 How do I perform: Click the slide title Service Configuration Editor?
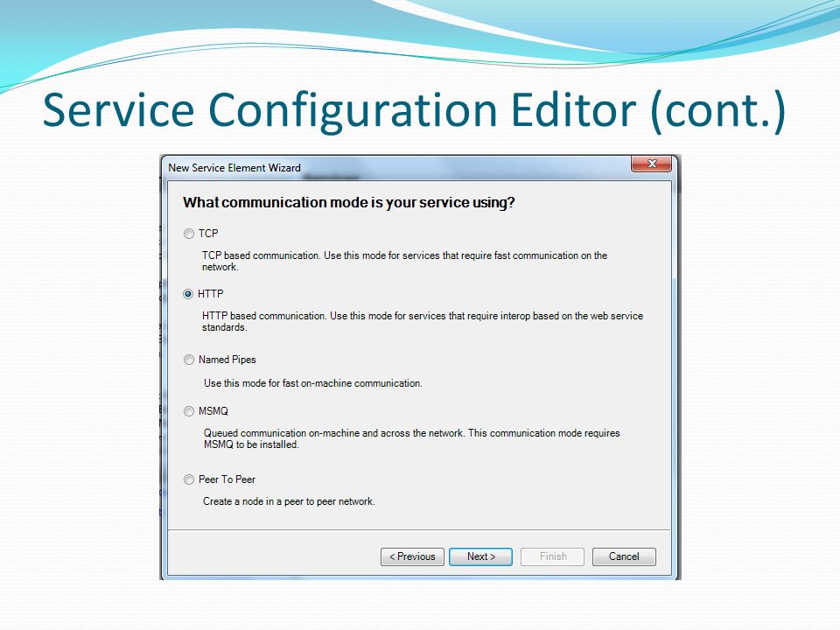[x=414, y=110]
